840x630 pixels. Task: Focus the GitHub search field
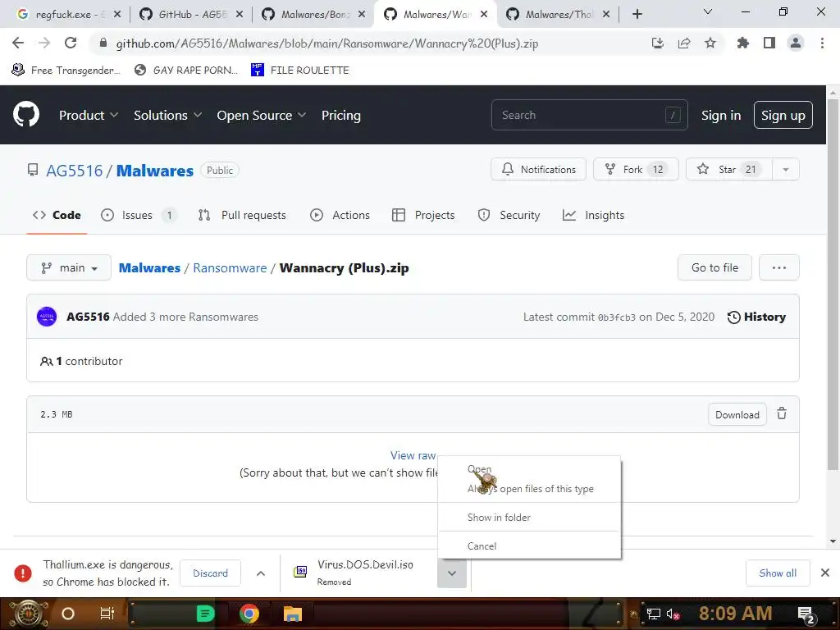589,115
